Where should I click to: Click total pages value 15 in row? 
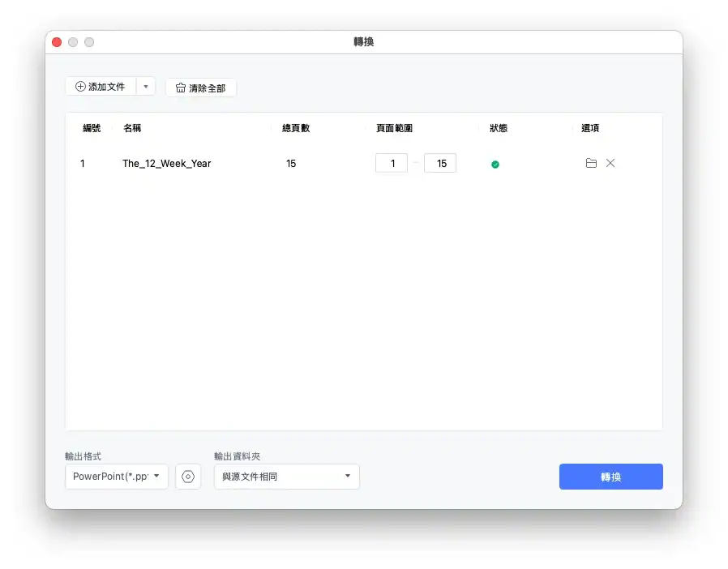[291, 164]
